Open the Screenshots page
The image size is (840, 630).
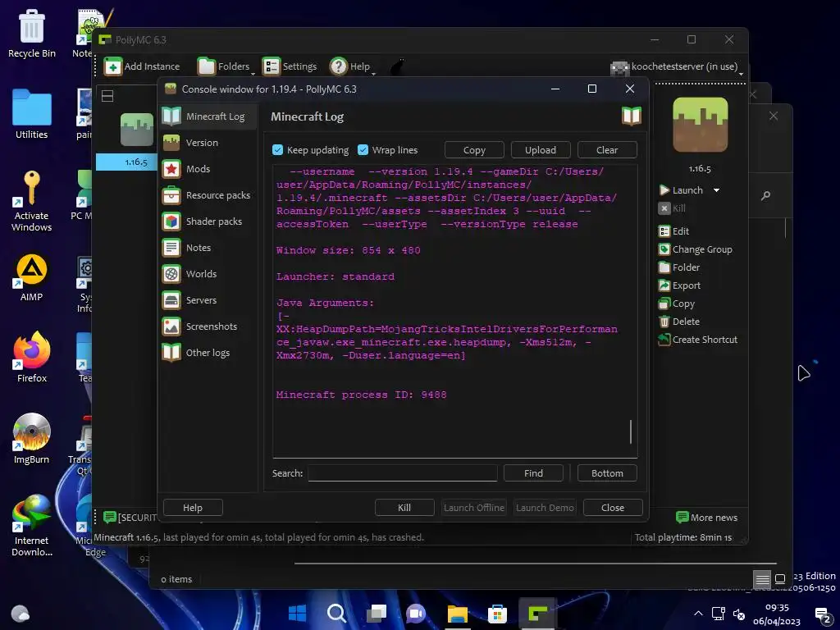point(208,326)
